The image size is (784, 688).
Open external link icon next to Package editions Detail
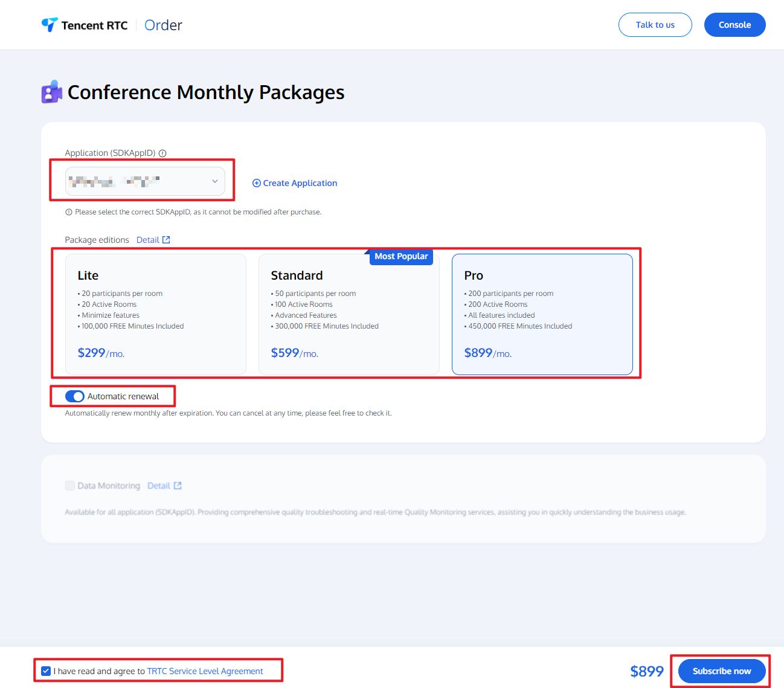(166, 240)
